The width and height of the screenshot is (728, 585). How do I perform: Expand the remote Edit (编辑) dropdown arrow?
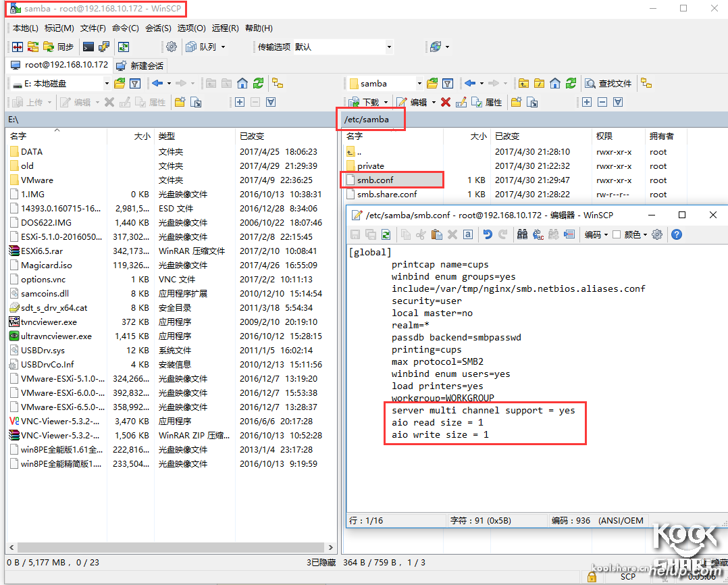tap(434, 102)
